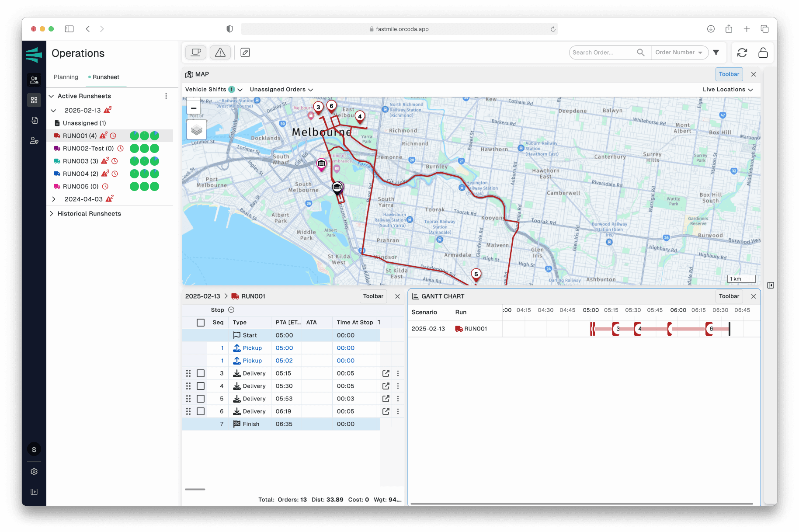799x532 pixels.
Task: Open Historical Runsheets section
Action: click(x=89, y=213)
